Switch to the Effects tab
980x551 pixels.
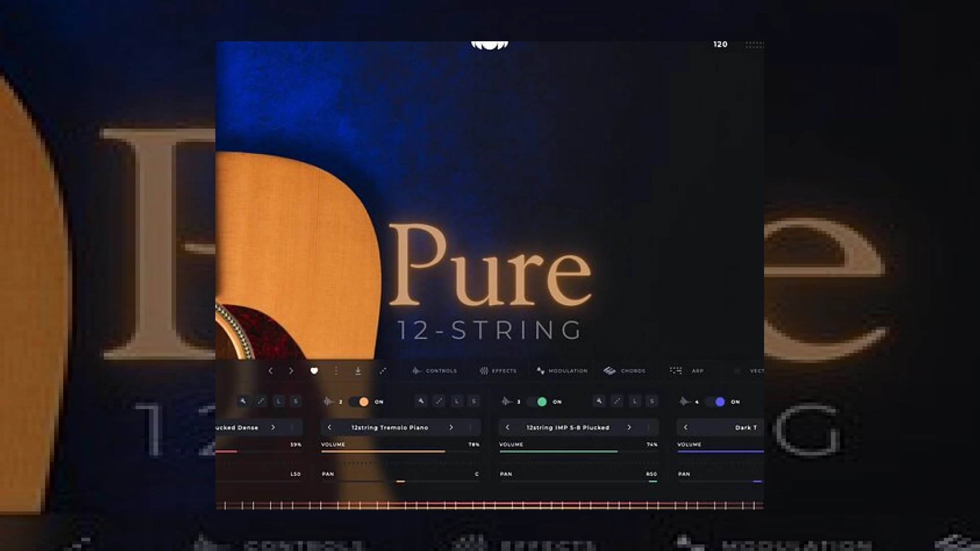pos(498,371)
